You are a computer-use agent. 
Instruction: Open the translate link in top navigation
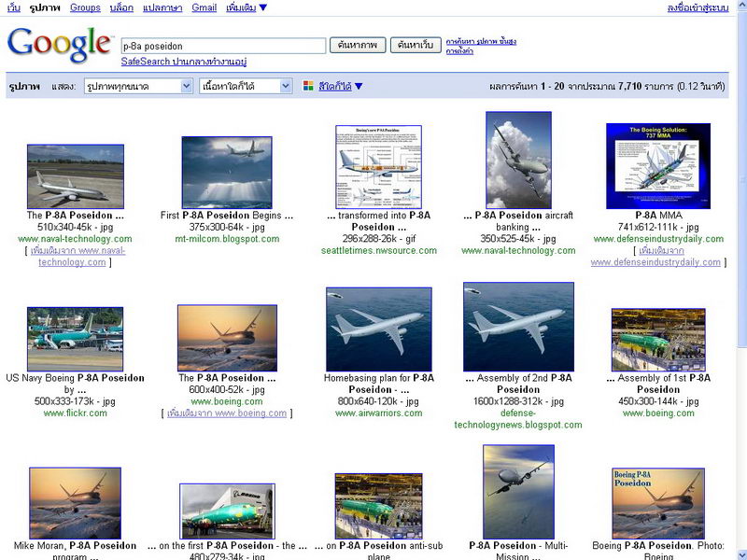(162, 7)
